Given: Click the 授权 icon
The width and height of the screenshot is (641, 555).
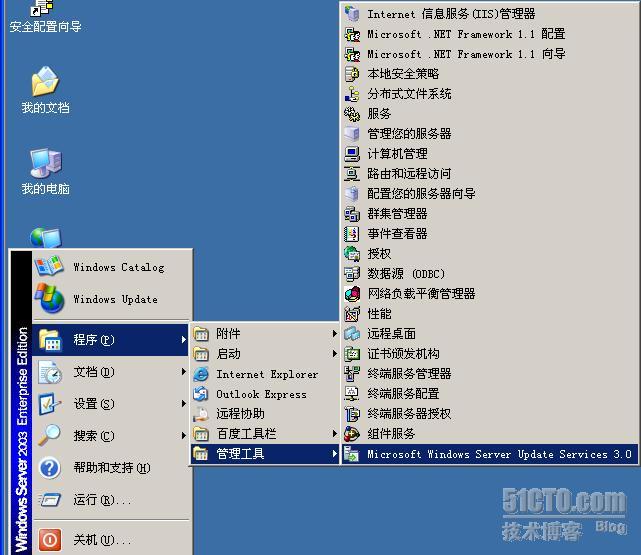Looking at the screenshot, I should click(x=352, y=254).
